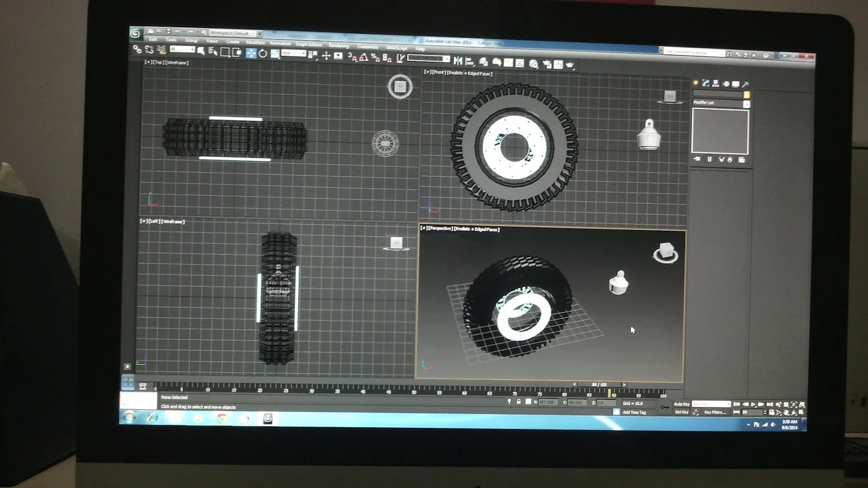
Task: Click Select and Manipulate crosshair tool
Action: coord(326,55)
